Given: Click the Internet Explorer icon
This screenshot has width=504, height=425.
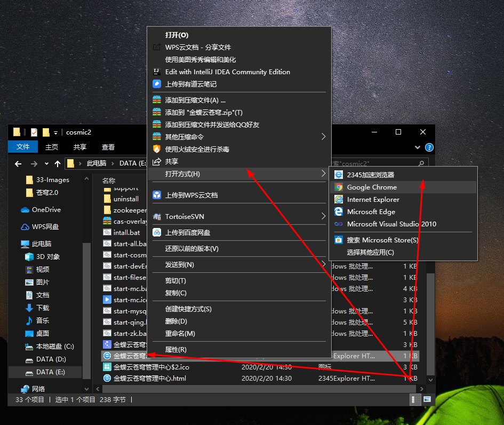Looking at the screenshot, I should [x=339, y=200].
